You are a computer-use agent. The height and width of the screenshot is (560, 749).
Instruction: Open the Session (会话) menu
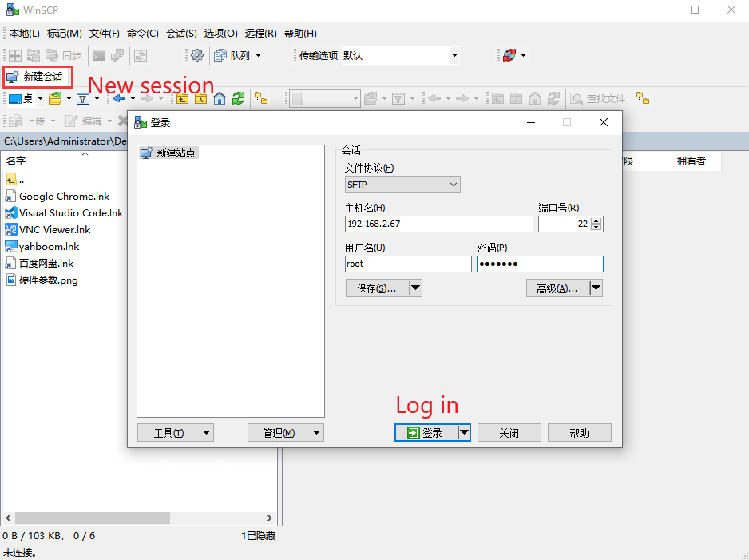tap(181, 33)
